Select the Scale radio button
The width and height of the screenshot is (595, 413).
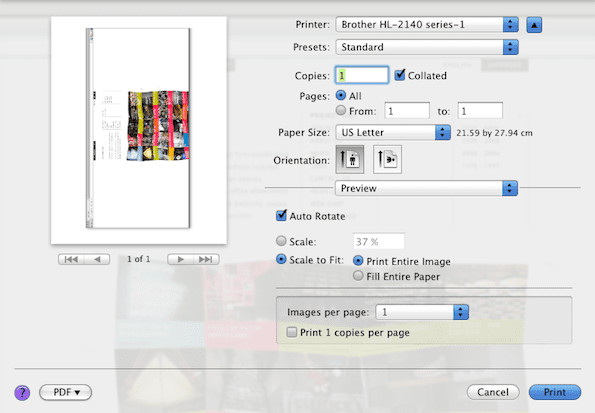click(x=281, y=241)
